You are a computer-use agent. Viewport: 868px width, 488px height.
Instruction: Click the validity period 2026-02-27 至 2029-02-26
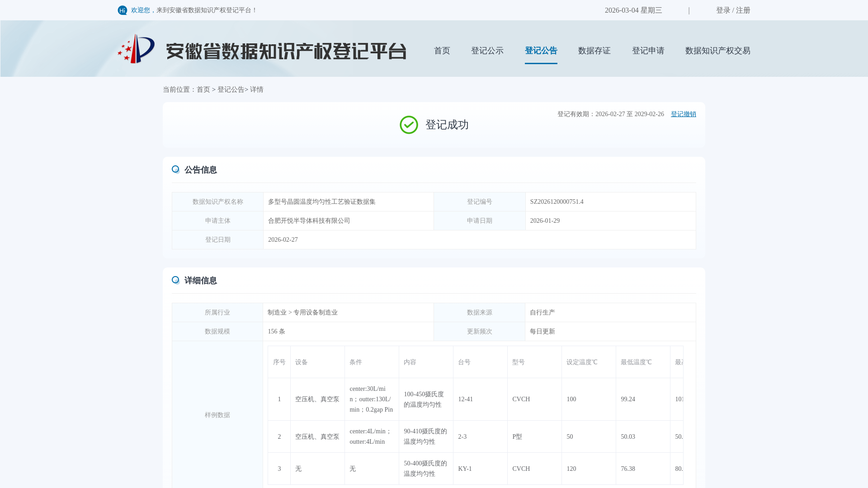coord(629,114)
